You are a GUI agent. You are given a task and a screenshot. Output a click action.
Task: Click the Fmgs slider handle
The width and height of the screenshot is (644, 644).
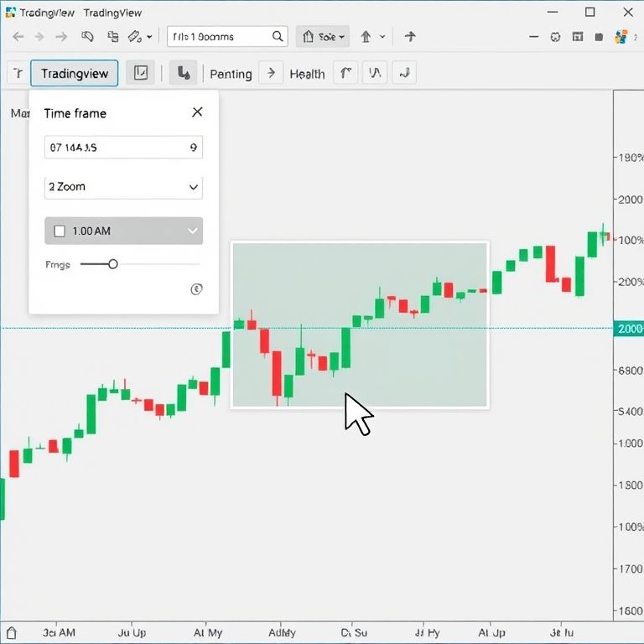coord(113,264)
